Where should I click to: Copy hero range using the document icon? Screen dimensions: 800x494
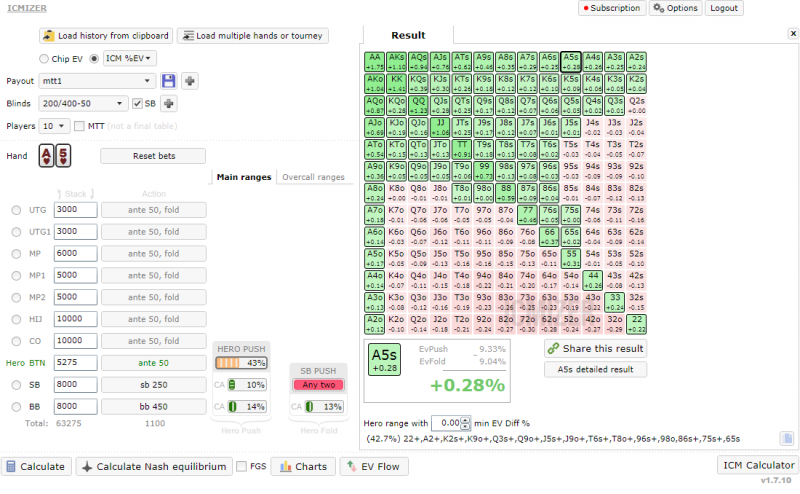(x=787, y=438)
